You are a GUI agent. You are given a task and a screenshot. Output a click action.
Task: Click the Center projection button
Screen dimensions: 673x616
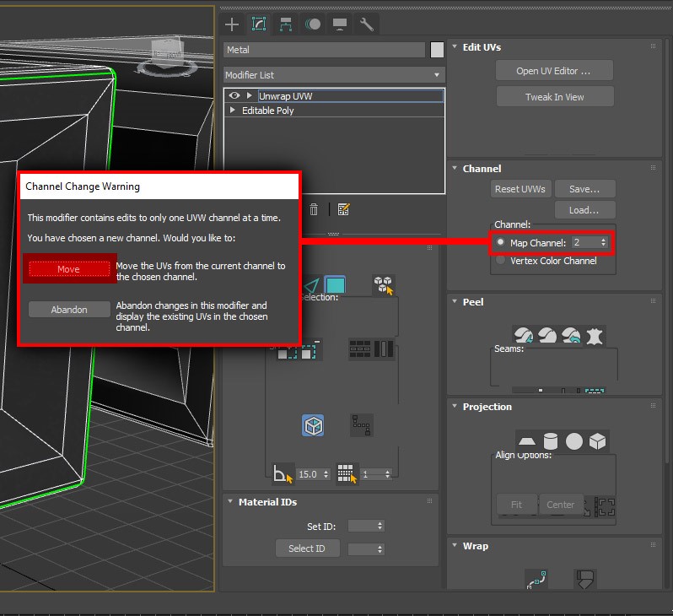pos(561,505)
